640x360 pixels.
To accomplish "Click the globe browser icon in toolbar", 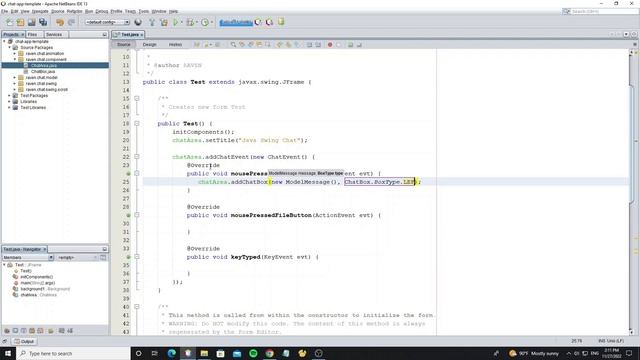I will (x=138, y=22).
